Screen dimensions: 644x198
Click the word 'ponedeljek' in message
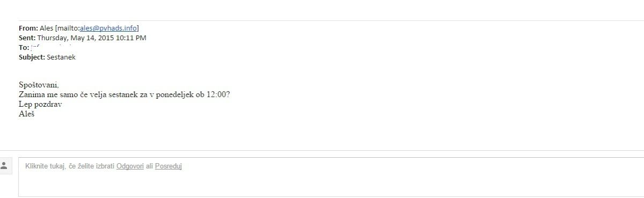(x=175, y=95)
